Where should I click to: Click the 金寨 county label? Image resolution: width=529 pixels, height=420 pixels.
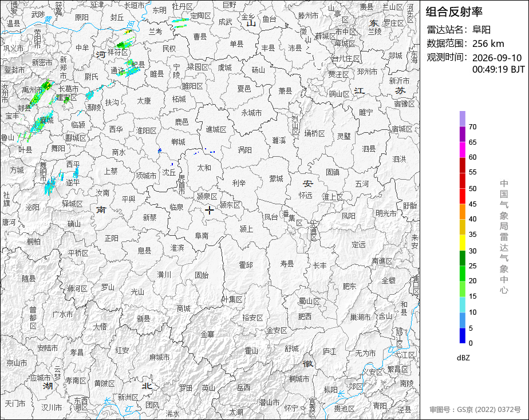pos(207,334)
